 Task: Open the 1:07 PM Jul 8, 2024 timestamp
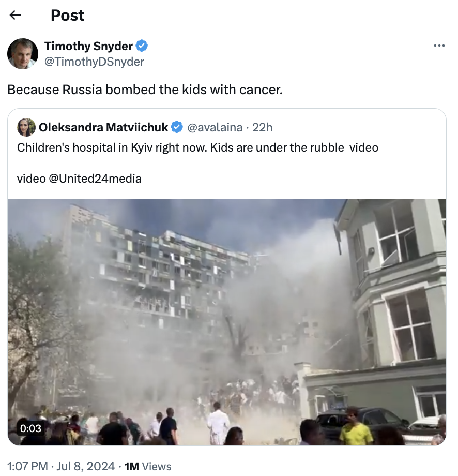[62, 466]
